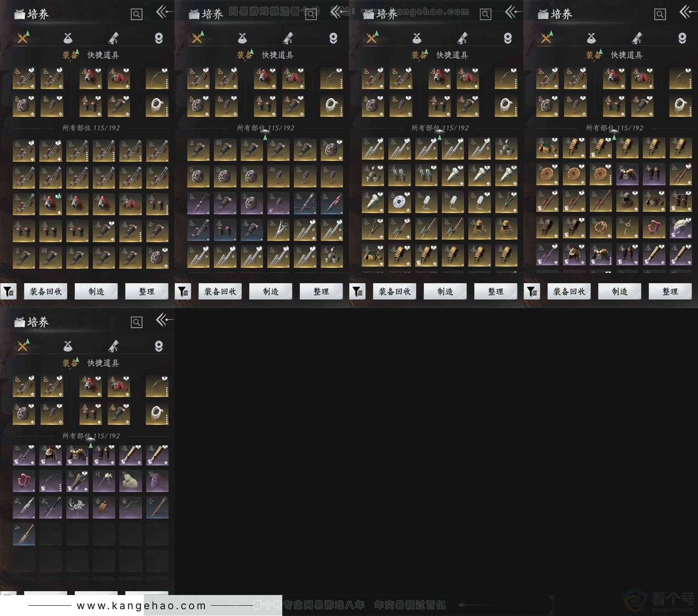This screenshot has width=698, height=616.
Task: Click 整理 in second top panel
Action: tap(321, 292)
